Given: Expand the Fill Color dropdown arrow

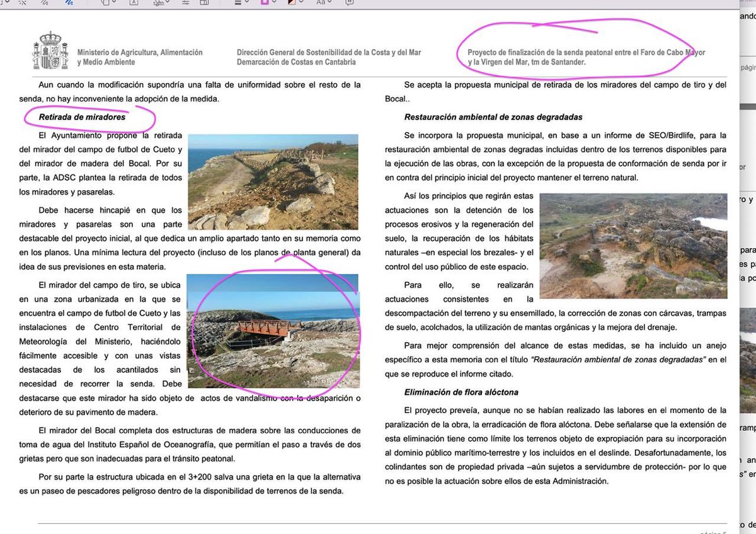Looking at the screenshot, I should click(301, 2).
